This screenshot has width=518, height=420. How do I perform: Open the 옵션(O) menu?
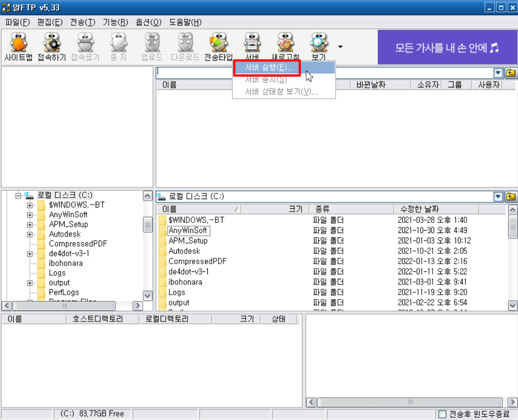pos(149,22)
